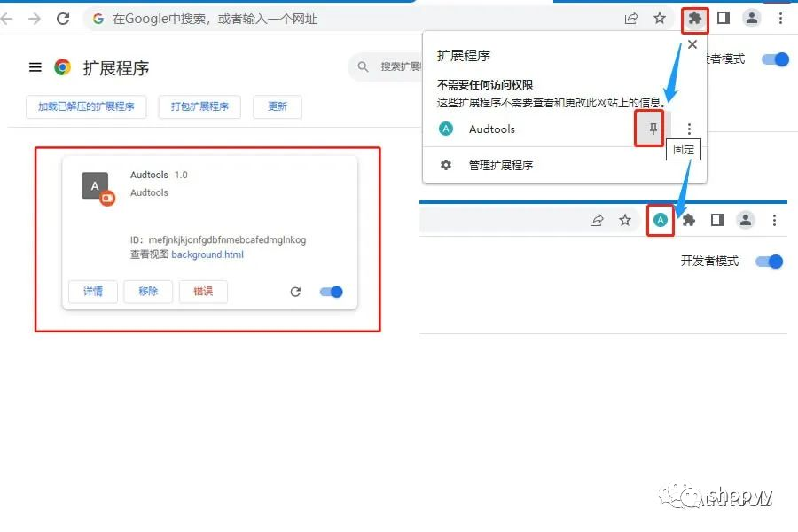Click 加载已解压的扩展程序

[x=85, y=106]
